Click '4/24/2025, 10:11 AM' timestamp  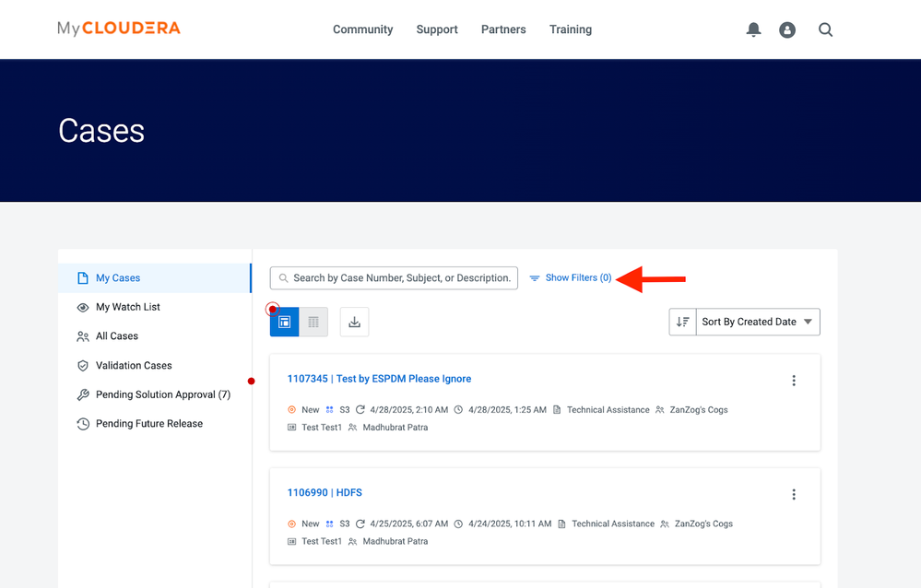pos(510,524)
